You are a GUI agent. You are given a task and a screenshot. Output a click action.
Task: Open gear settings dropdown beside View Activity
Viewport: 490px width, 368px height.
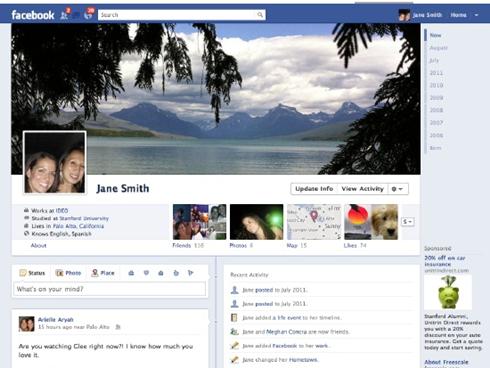coord(398,189)
